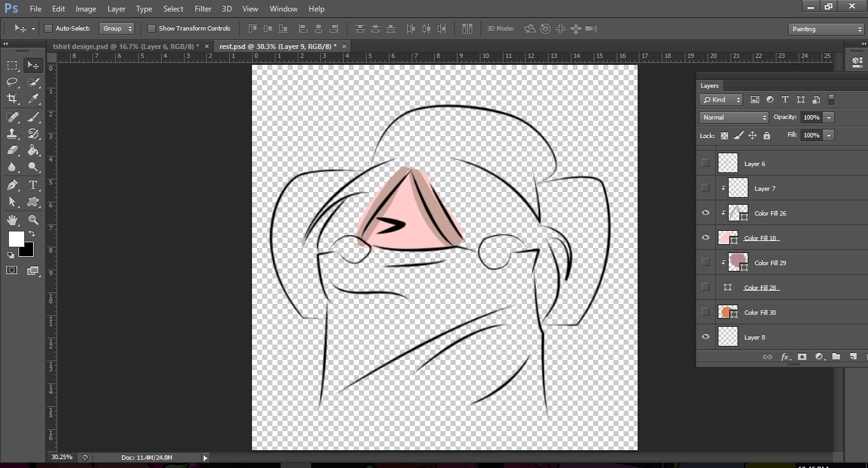Image resolution: width=868 pixels, height=468 pixels.
Task: Reset default foreground and background colors
Action: point(11,254)
